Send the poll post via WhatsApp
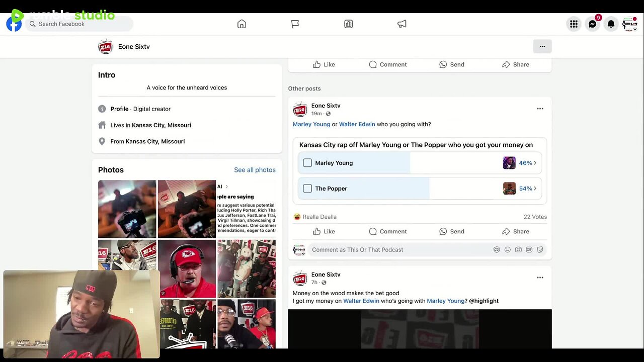This screenshot has width=644, height=362. (x=452, y=231)
